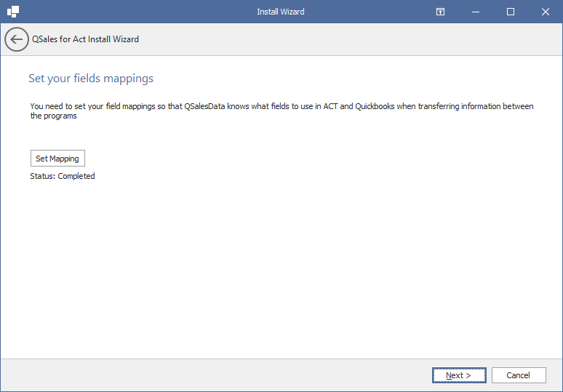Screen dimensions: 563x392
Task: Select the Set your fields mappings heading
Action: 91,79
